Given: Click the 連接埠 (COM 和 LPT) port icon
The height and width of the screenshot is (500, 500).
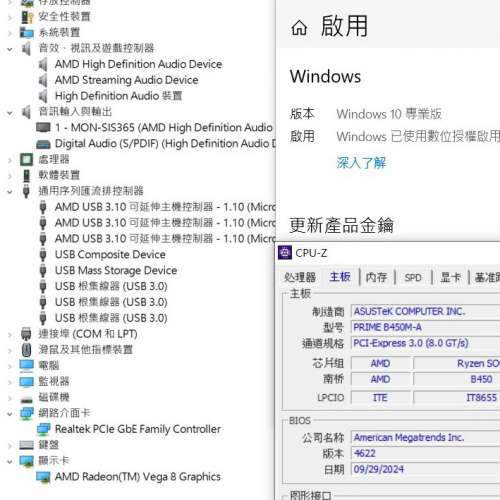Looking at the screenshot, I should pyautogui.click(x=26, y=334).
